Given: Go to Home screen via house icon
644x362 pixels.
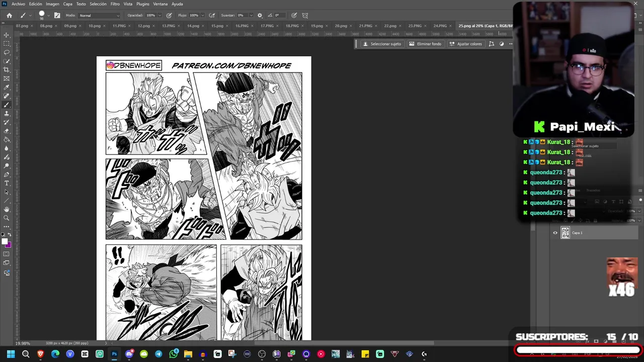Looking at the screenshot, I should point(9,15).
